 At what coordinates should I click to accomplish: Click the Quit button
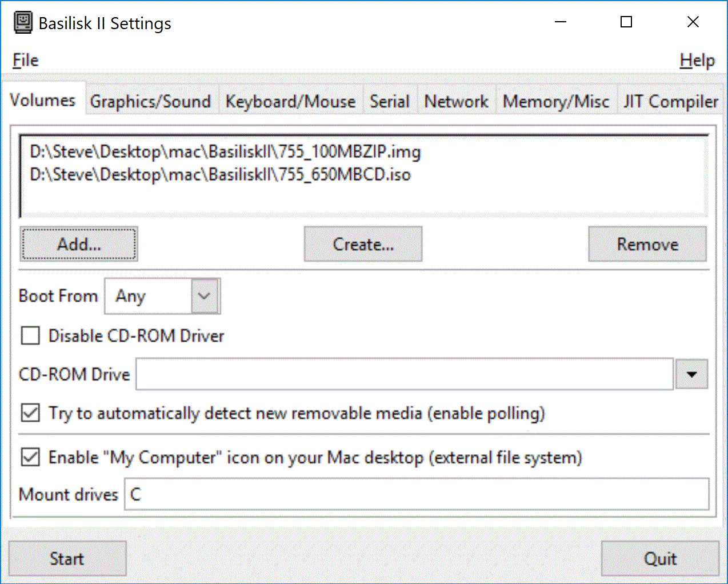click(x=660, y=558)
